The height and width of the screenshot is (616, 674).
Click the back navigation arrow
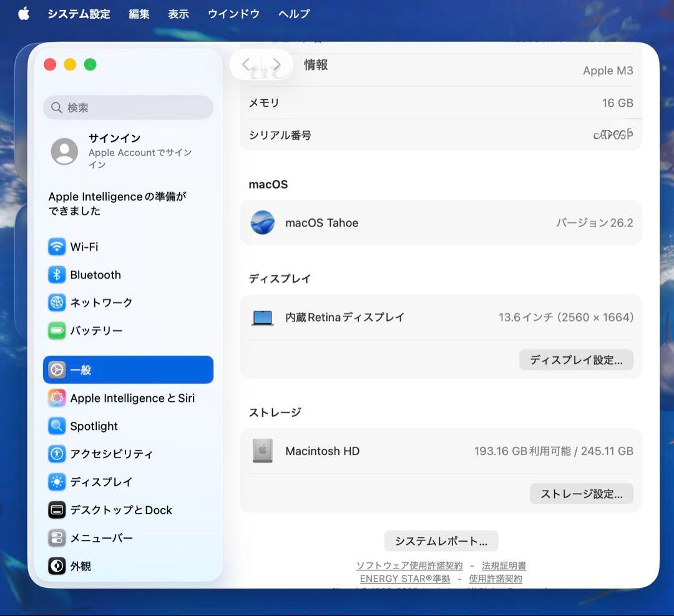pos(246,64)
